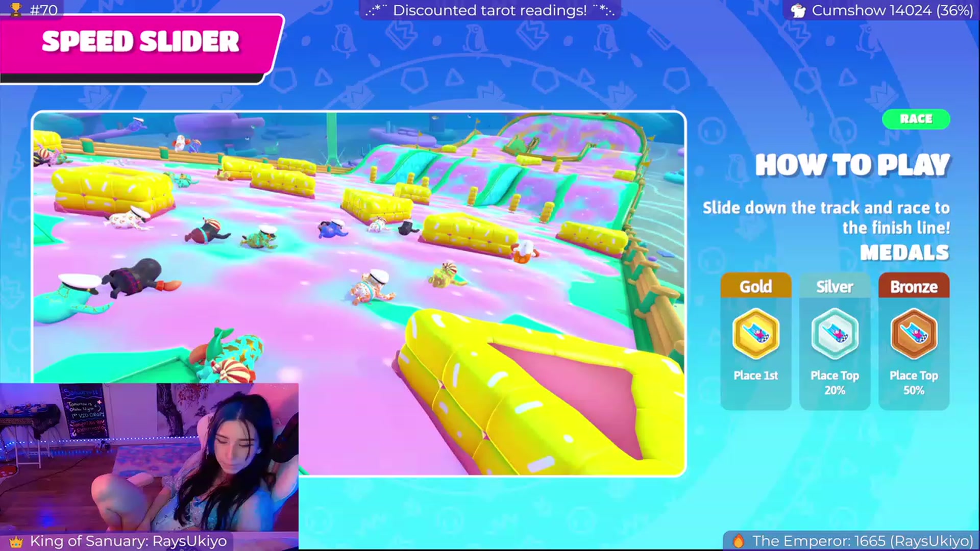Click the goal icon before 14024 (36%)
Screen dimensions: 980x551
click(x=798, y=11)
